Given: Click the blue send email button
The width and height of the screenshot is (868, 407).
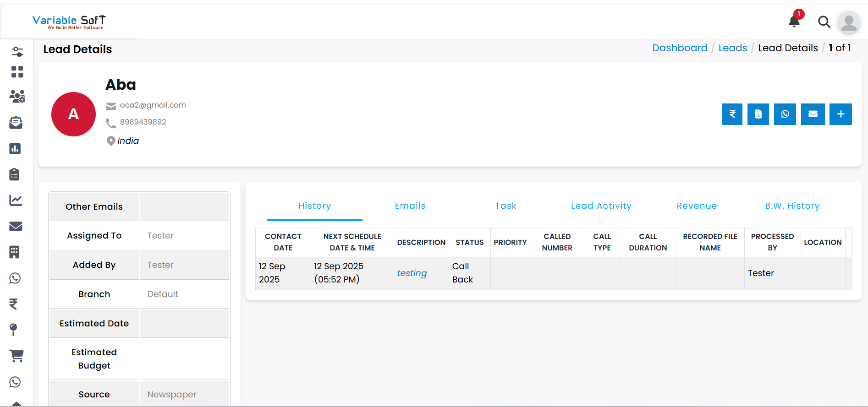Looking at the screenshot, I should coord(813,114).
